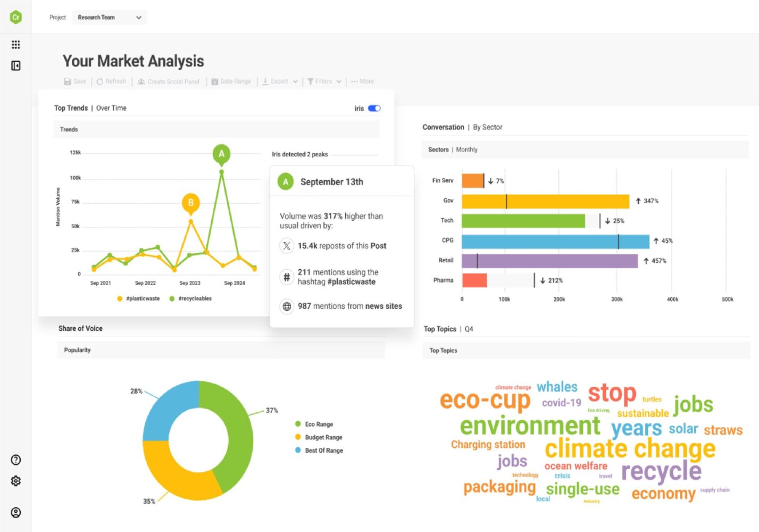The width and height of the screenshot is (759, 532).
Task: Click 'eco-cup' word in topic cloud
Action: click(x=485, y=400)
